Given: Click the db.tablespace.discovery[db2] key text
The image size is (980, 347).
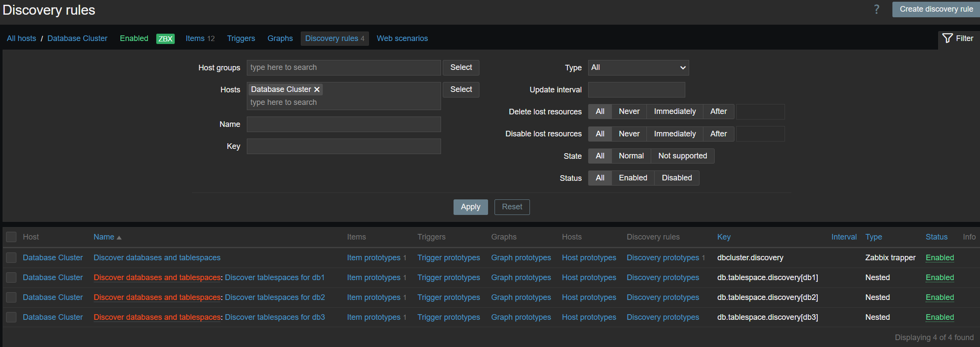Looking at the screenshot, I should 767,297.
